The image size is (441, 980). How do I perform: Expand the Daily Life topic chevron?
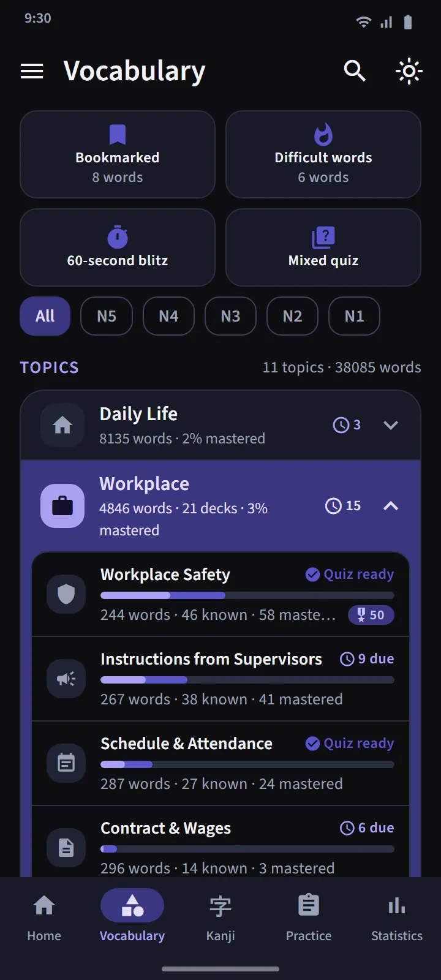click(391, 425)
